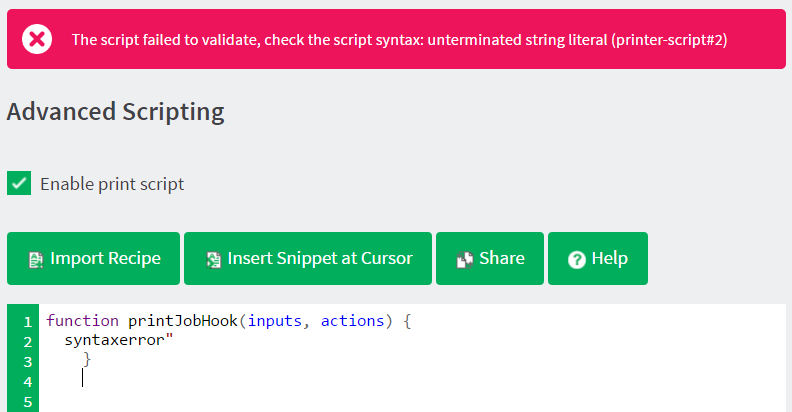Click the red error X icon
792x412 pixels.
pos(37,39)
